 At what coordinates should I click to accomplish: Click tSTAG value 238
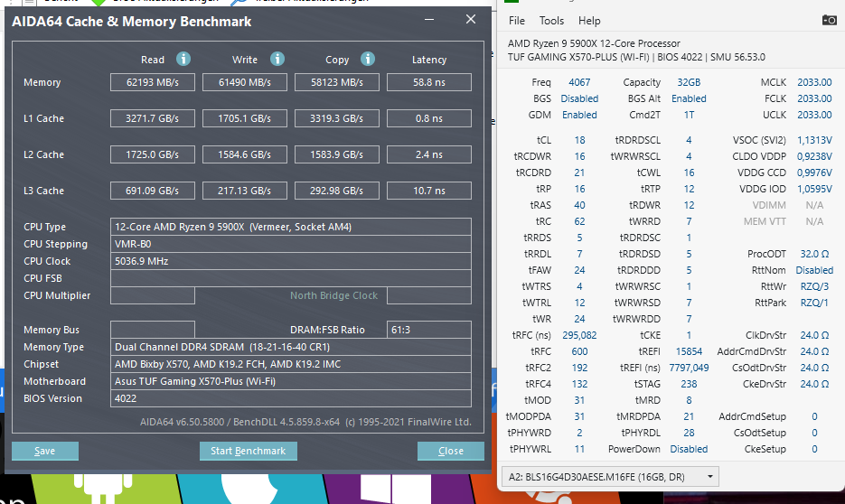point(689,384)
